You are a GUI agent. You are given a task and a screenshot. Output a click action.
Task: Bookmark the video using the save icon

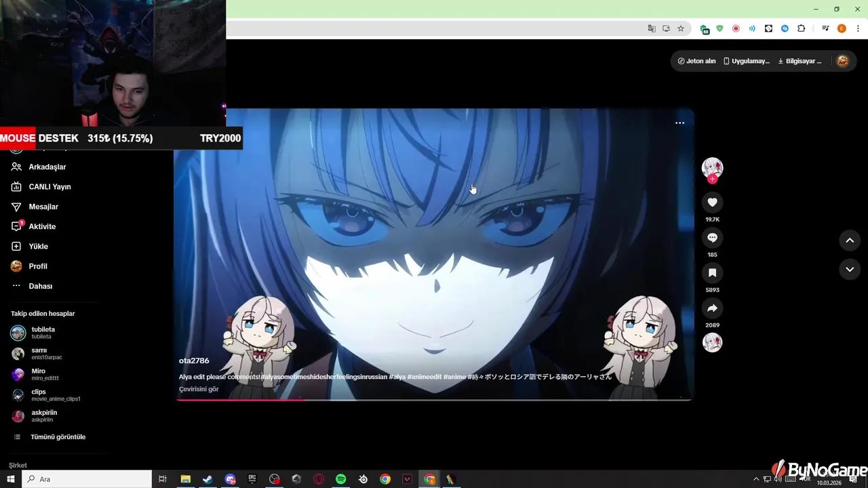point(712,273)
